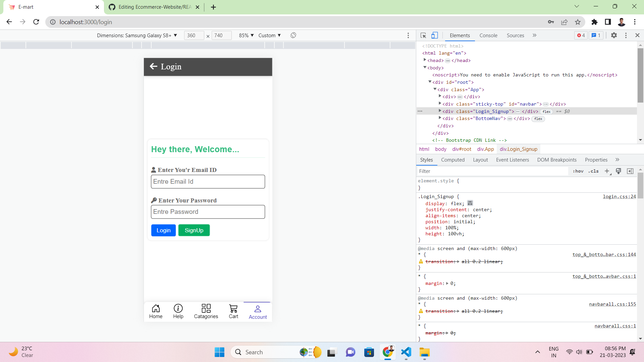Open DevTools settings gear

pyautogui.click(x=614, y=35)
